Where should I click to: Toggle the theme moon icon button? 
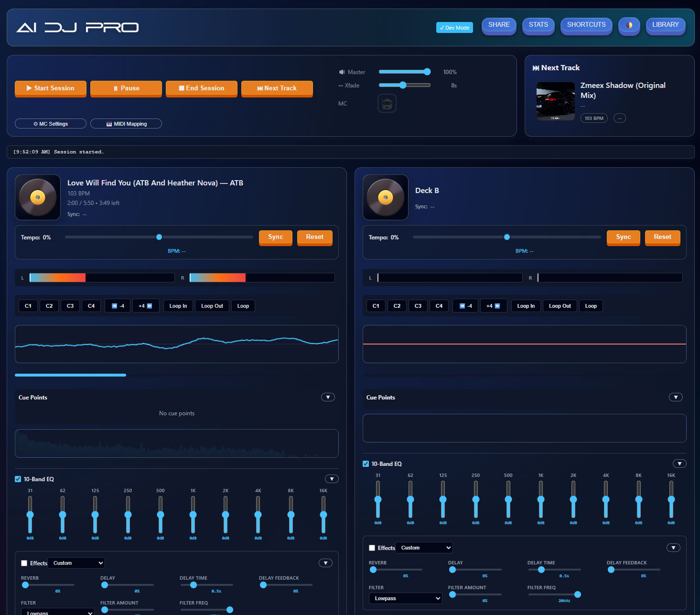pyautogui.click(x=629, y=25)
